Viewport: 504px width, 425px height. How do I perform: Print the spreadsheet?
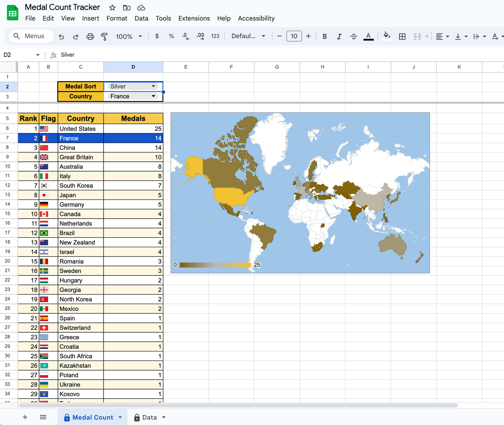coord(90,36)
